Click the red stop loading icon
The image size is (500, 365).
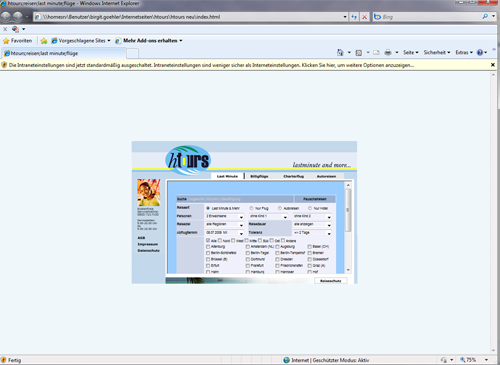pos(365,17)
